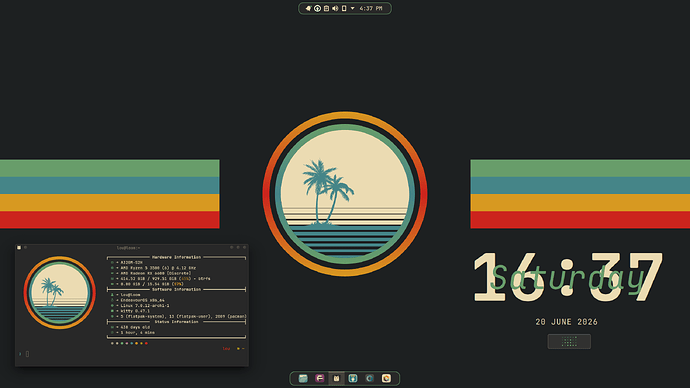690x388 pixels.
Task: Click the 20 JUNE 2026 date text
Action: (566, 322)
